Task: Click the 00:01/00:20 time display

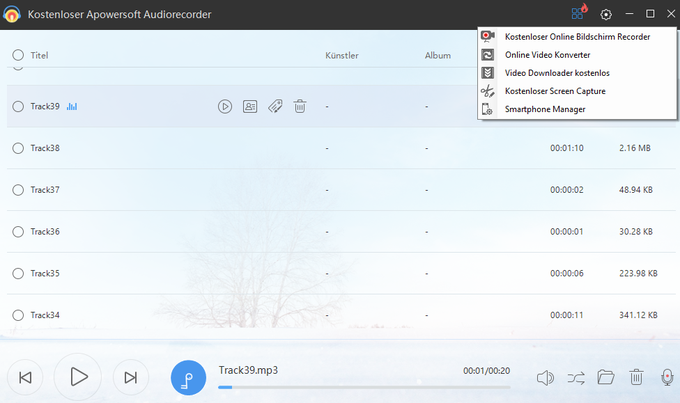Action: (487, 371)
